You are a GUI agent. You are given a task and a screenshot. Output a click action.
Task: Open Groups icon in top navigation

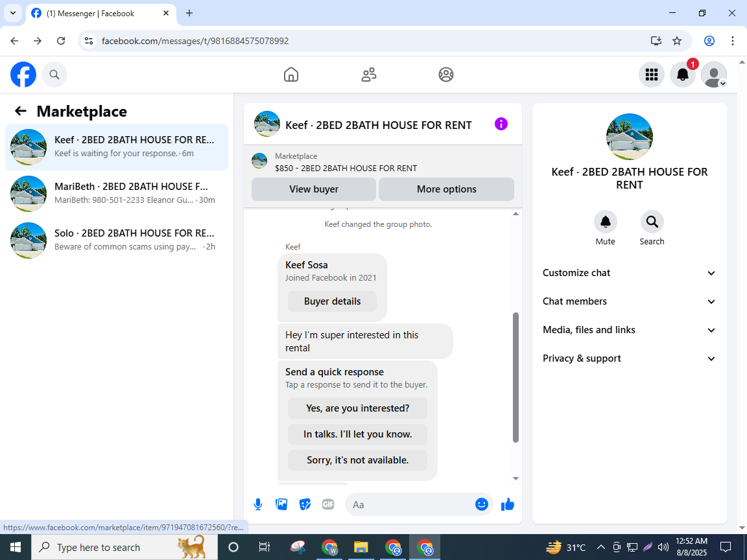[x=446, y=75]
